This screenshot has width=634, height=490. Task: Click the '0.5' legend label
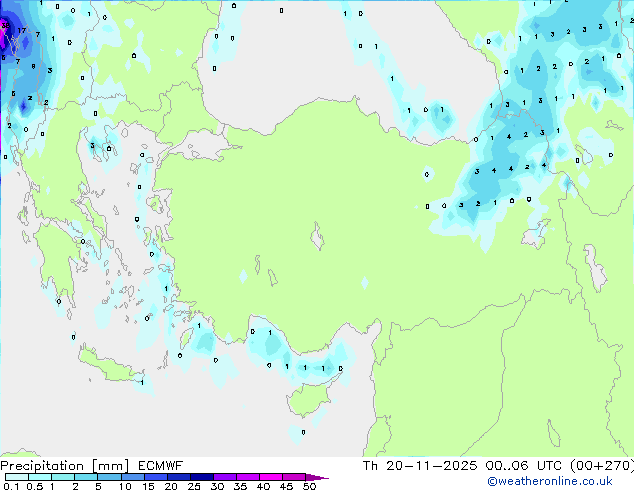click(34, 486)
